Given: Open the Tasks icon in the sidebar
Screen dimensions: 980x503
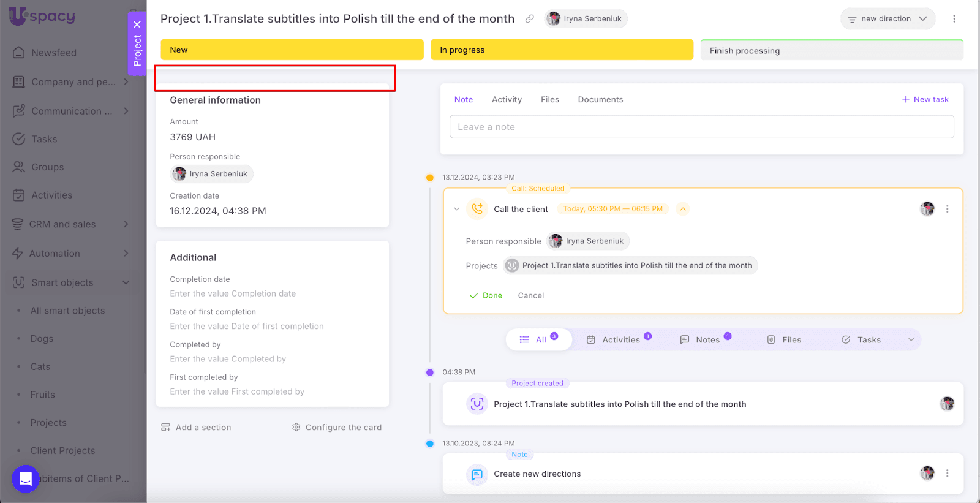Looking at the screenshot, I should point(19,139).
